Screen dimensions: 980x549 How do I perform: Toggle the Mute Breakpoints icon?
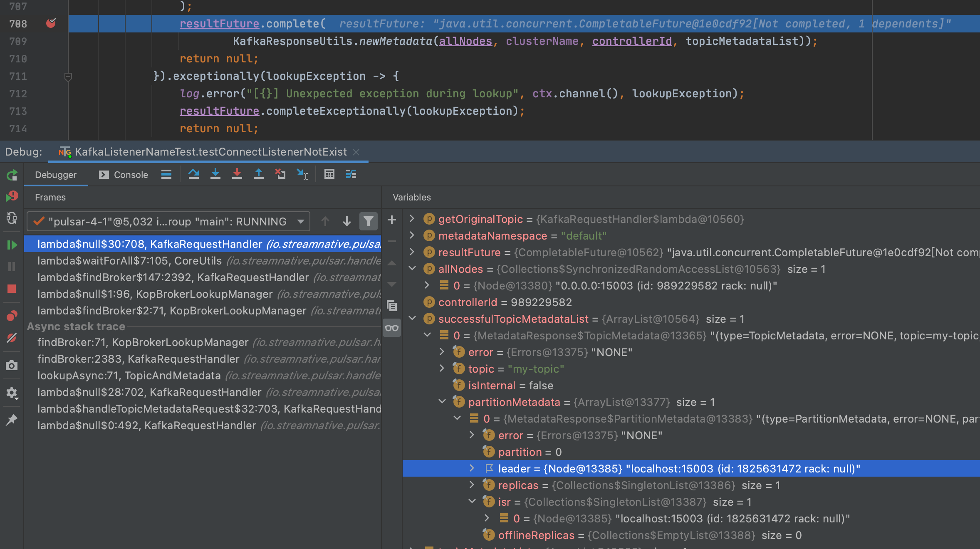pos(12,338)
